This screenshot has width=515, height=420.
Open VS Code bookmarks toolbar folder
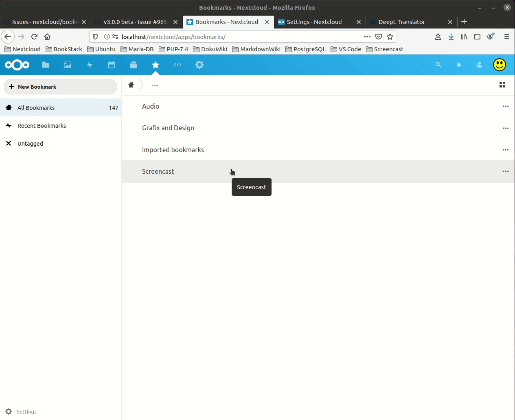coord(346,49)
